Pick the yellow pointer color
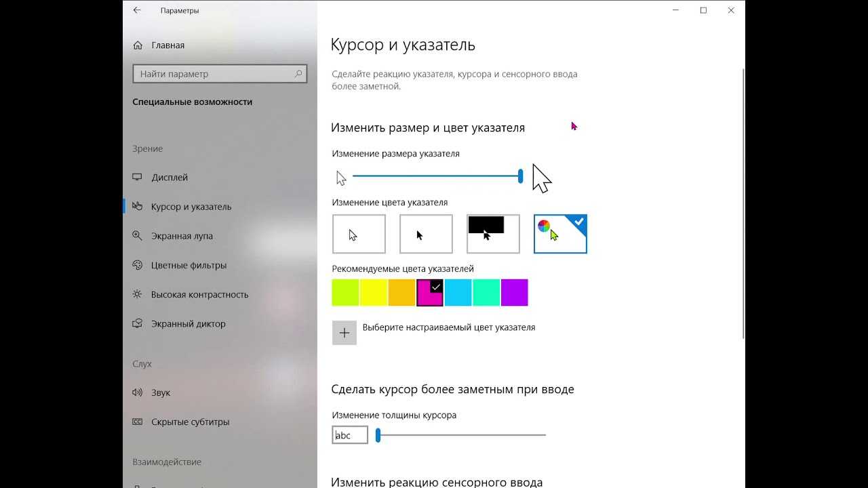 374,293
